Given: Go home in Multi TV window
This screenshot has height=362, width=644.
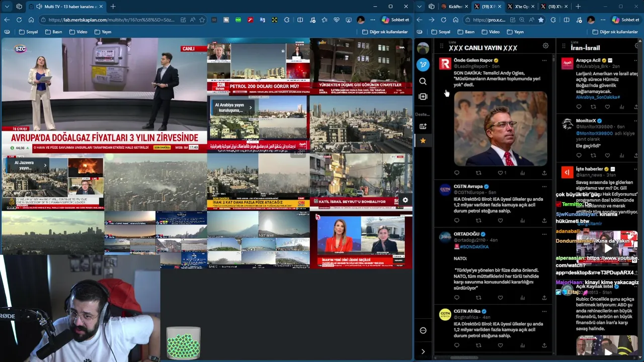Looking at the screenshot, I should (31, 20).
